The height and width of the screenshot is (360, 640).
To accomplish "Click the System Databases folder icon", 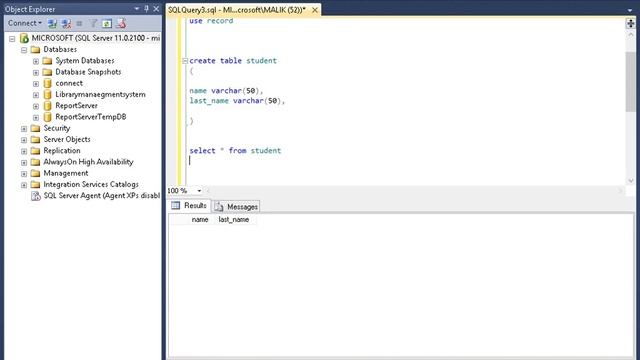I will (x=47, y=61).
